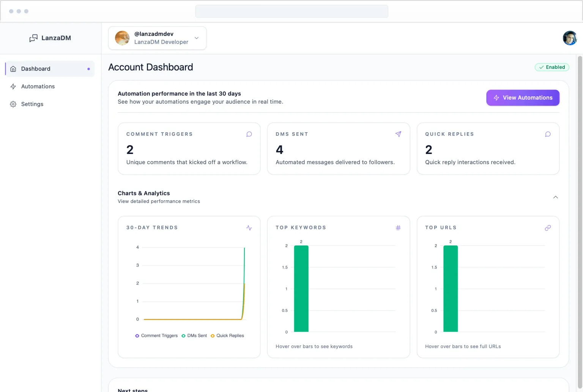Click the LanzaDM logo icon
Viewport: 583px width, 392px height.
click(33, 38)
